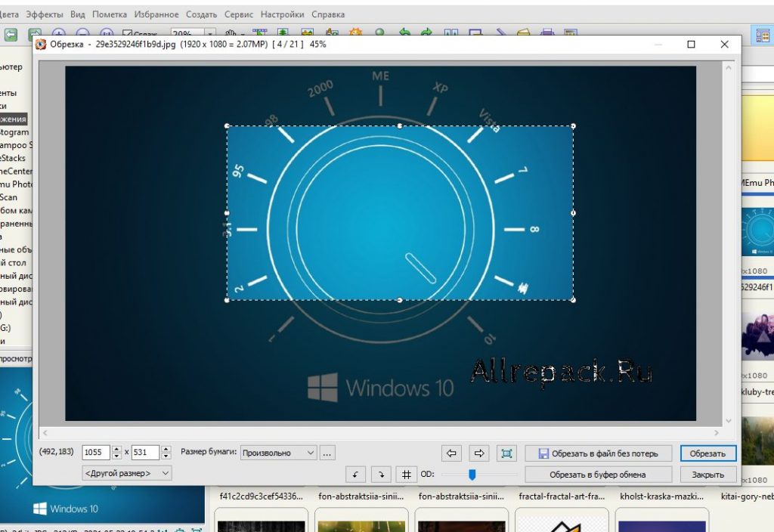Click the green back arrow in main toolbar
This screenshot has height=532, width=774.
point(11,35)
